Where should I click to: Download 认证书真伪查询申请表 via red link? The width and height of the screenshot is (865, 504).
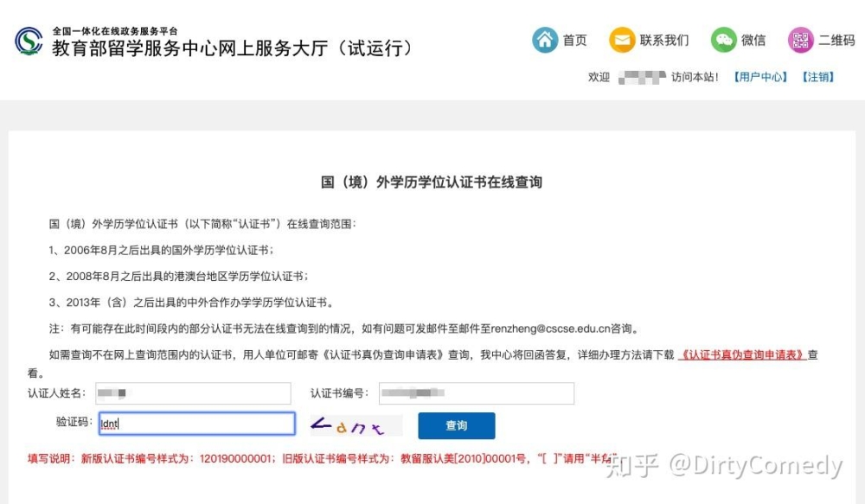(742, 354)
